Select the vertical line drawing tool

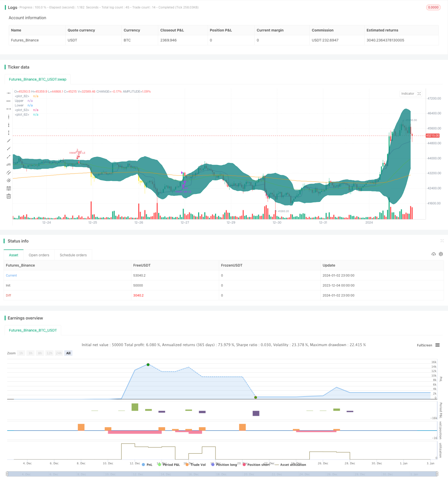point(9,117)
